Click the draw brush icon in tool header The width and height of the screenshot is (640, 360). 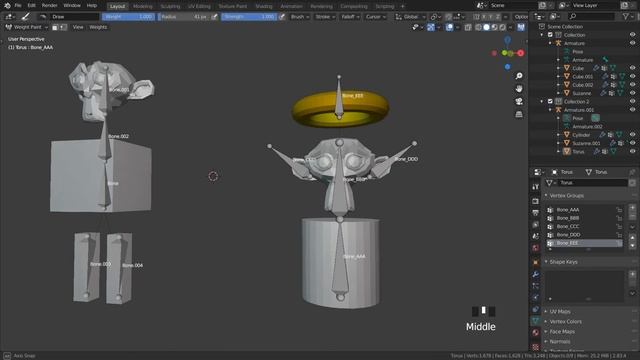point(25,17)
